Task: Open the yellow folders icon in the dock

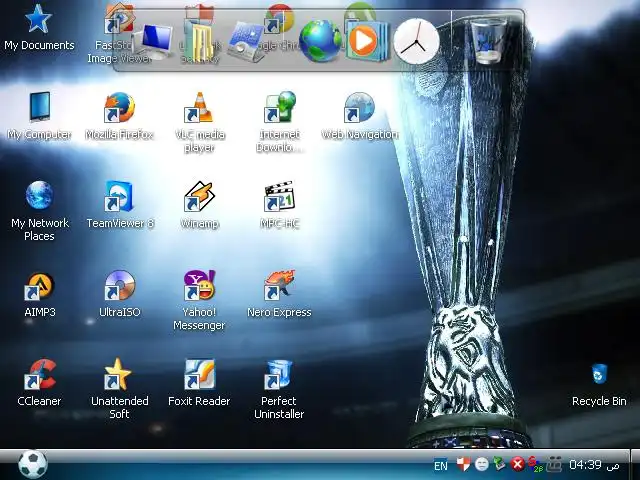Action: pyautogui.click(x=200, y=42)
